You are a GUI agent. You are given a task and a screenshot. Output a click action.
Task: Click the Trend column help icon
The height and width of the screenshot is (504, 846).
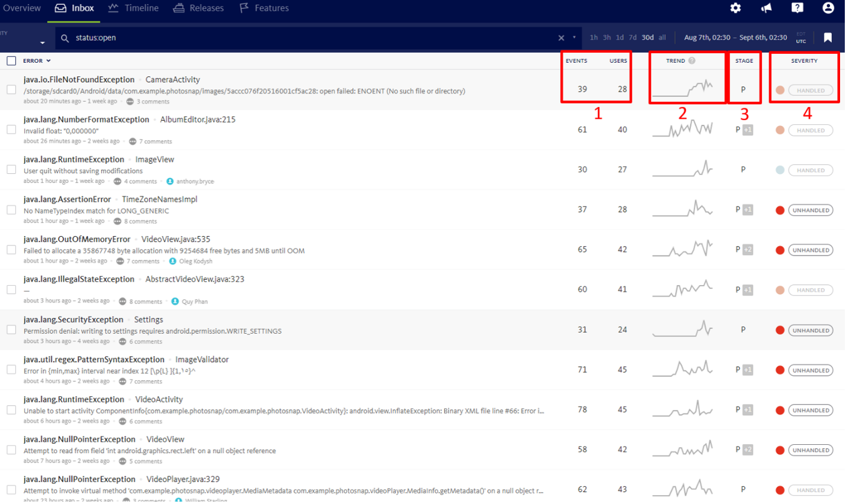tap(692, 61)
